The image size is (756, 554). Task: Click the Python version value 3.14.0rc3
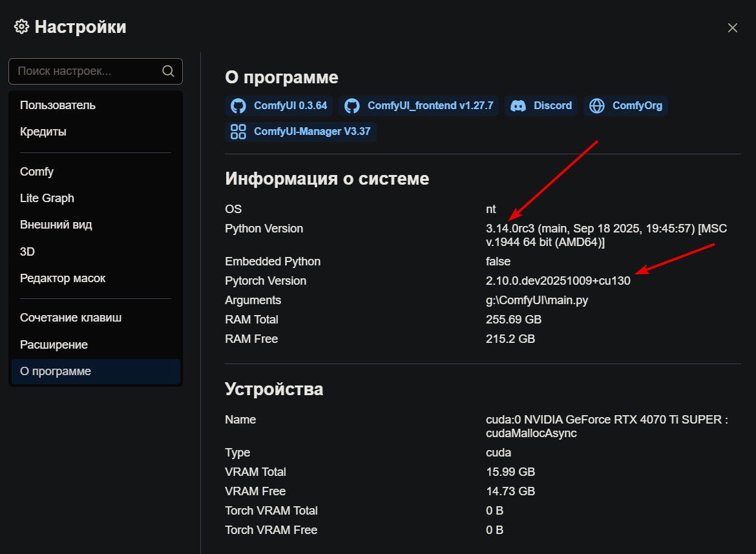point(510,229)
